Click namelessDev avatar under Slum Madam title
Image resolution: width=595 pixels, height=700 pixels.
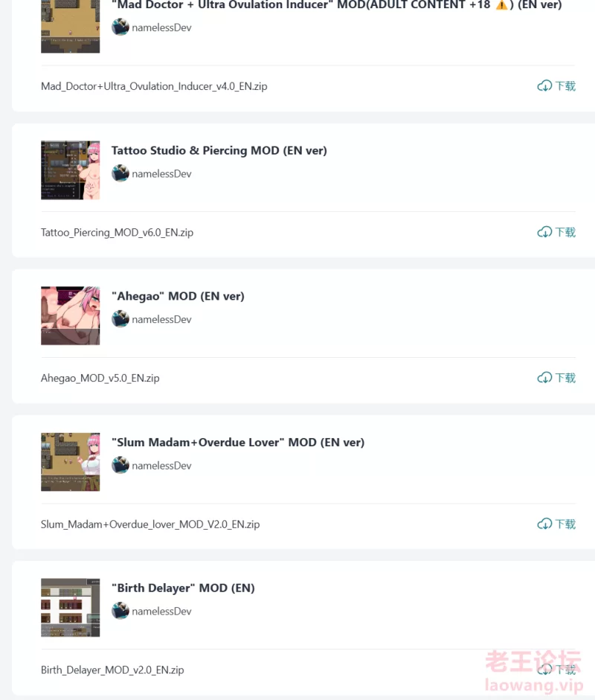(x=120, y=465)
